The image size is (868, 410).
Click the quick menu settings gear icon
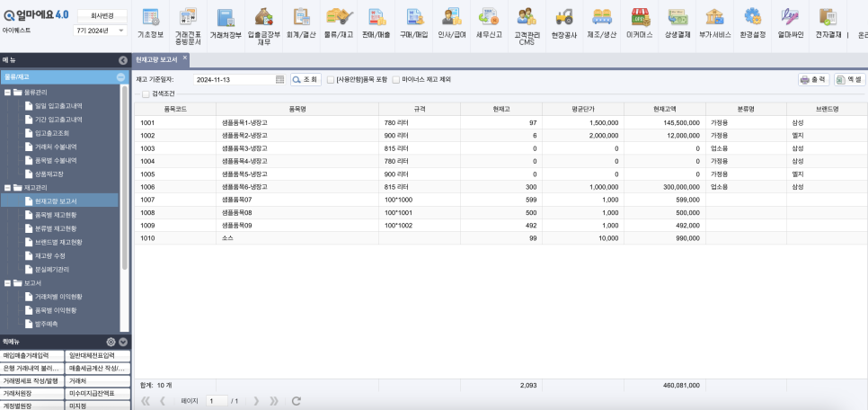tap(111, 342)
